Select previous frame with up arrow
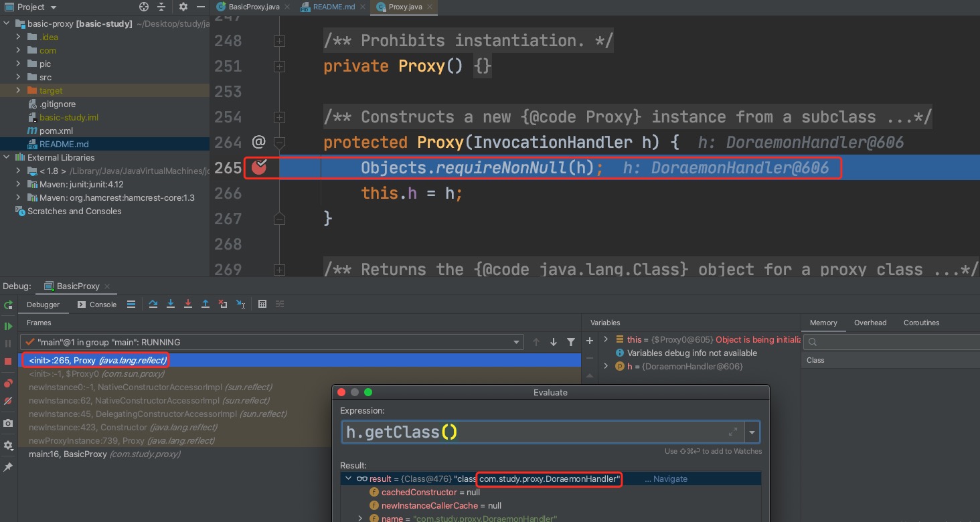980x522 pixels. tap(536, 342)
